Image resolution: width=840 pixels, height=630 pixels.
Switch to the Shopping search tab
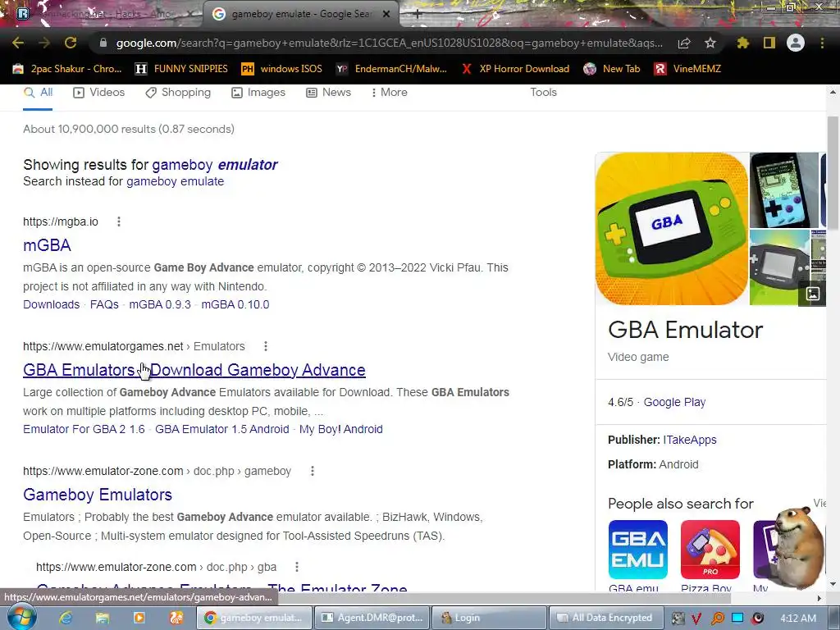point(178,93)
